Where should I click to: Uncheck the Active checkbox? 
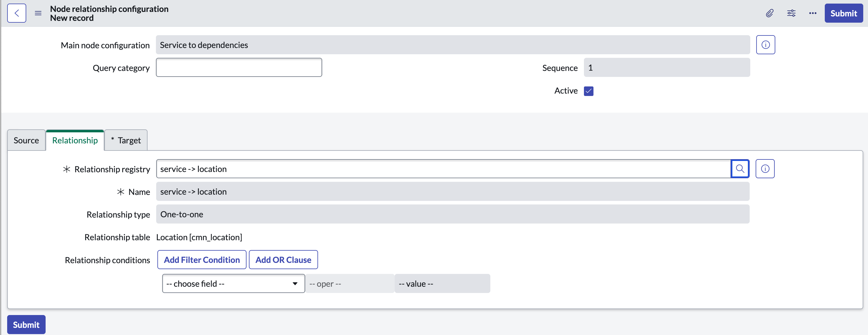(x=588, y=91)
